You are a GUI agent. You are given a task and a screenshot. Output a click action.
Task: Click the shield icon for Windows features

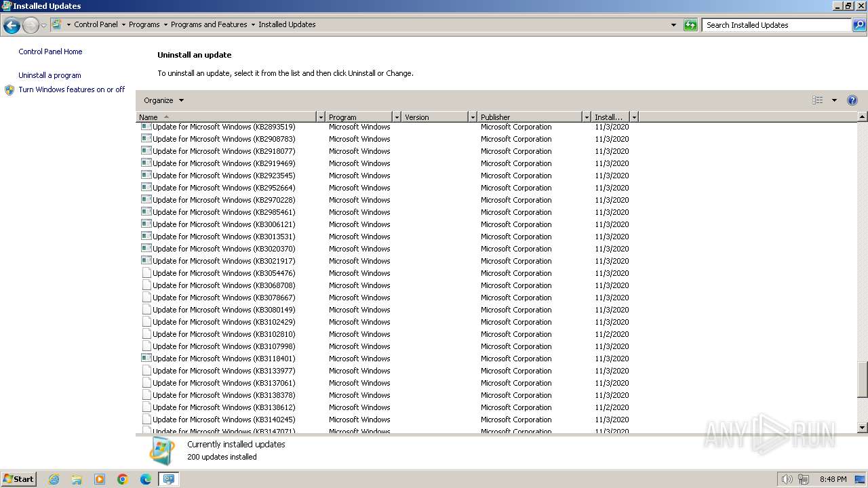[9, 89]
